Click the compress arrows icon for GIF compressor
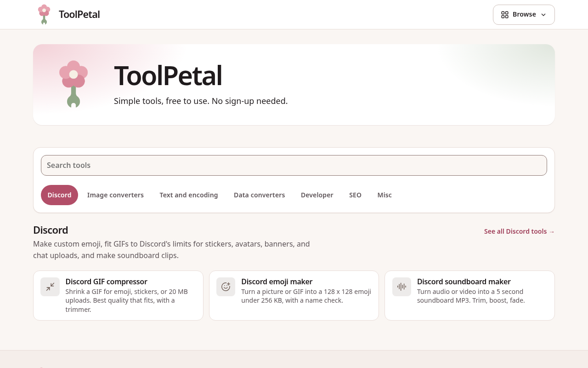 [x=50, y=287]
